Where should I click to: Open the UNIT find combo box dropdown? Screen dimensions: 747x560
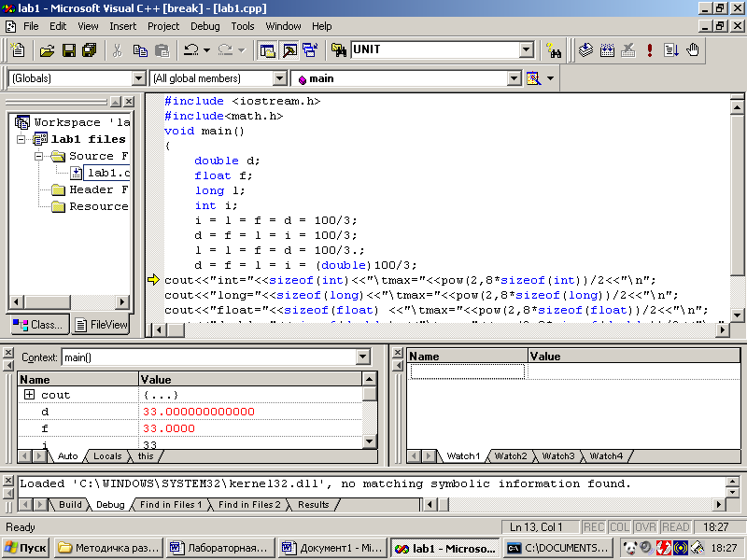(x=527, y=49)
